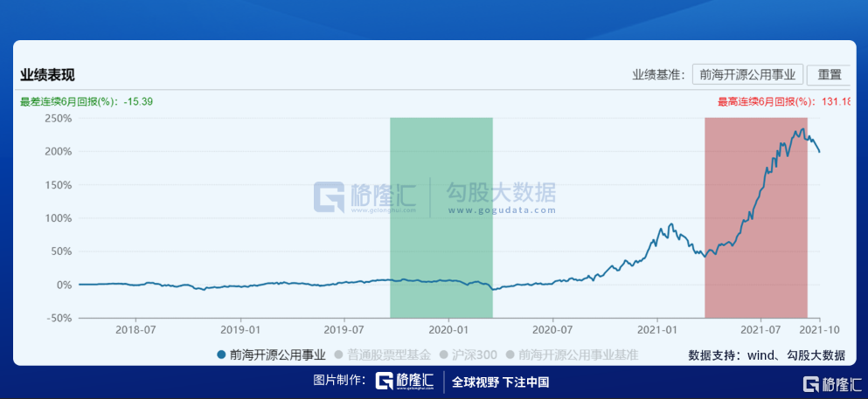Screen dimensions: 868x399
Task: Click the 数据支持：wind、勾股大数据 credit text
Action: tap(767, 354)
